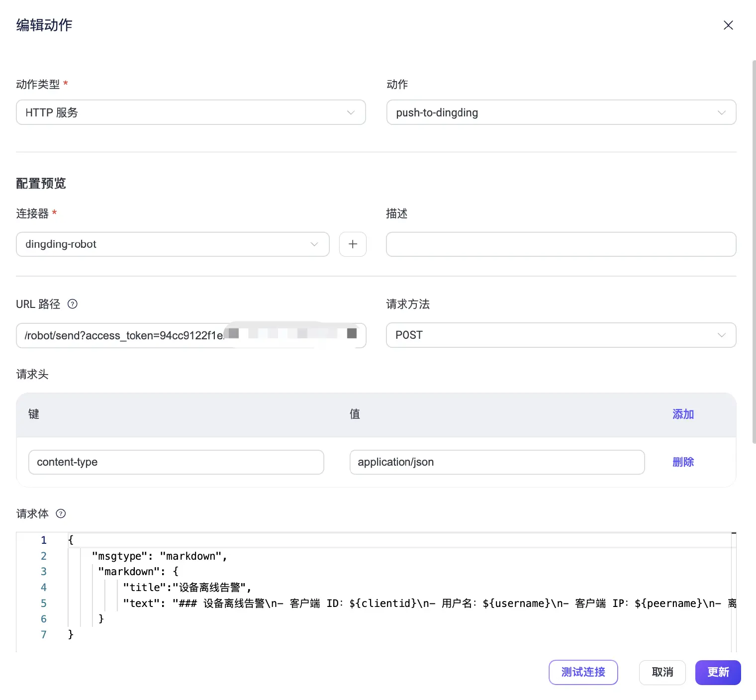Open the 动作类型 HTTP 服务 dropdown
The image size is (756, 700).
tap(190, 112)
